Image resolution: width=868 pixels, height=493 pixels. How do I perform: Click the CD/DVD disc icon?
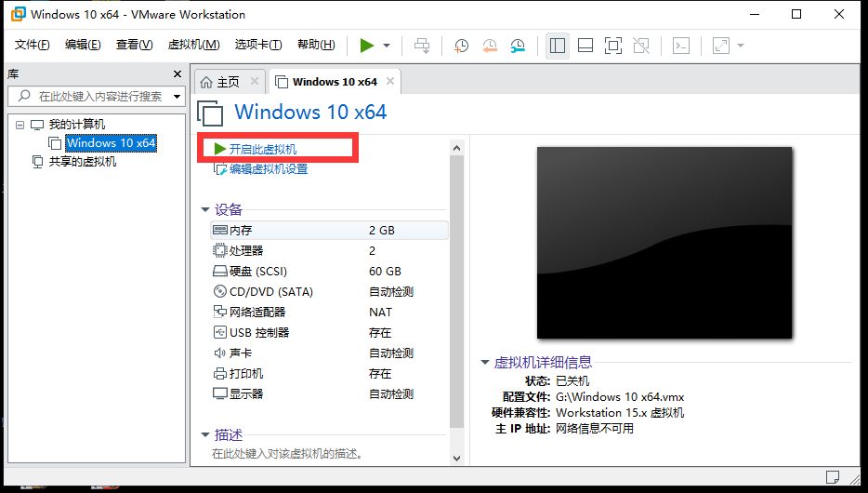point(220,291)
